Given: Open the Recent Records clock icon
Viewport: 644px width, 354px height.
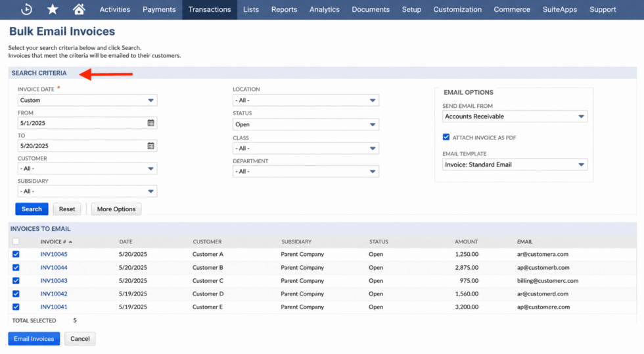Looking at the screenshot, I should (x=26, y=9).
